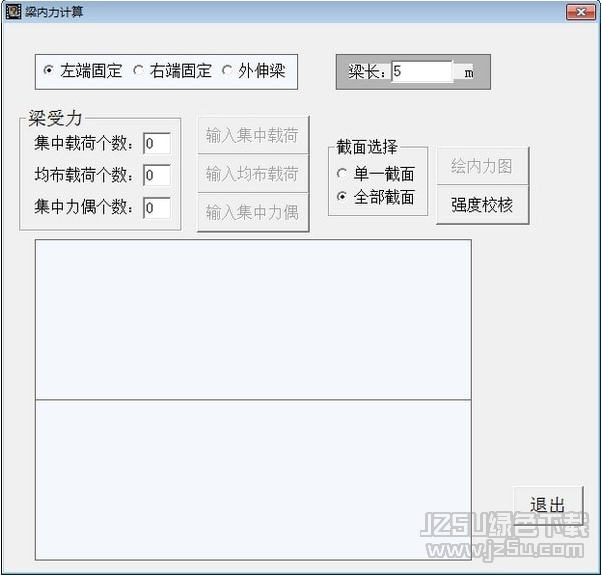The width and height of the screenshot is (602, 576).
Task: Select the 右端固定 radio option
Action: [x=172, y=71]
